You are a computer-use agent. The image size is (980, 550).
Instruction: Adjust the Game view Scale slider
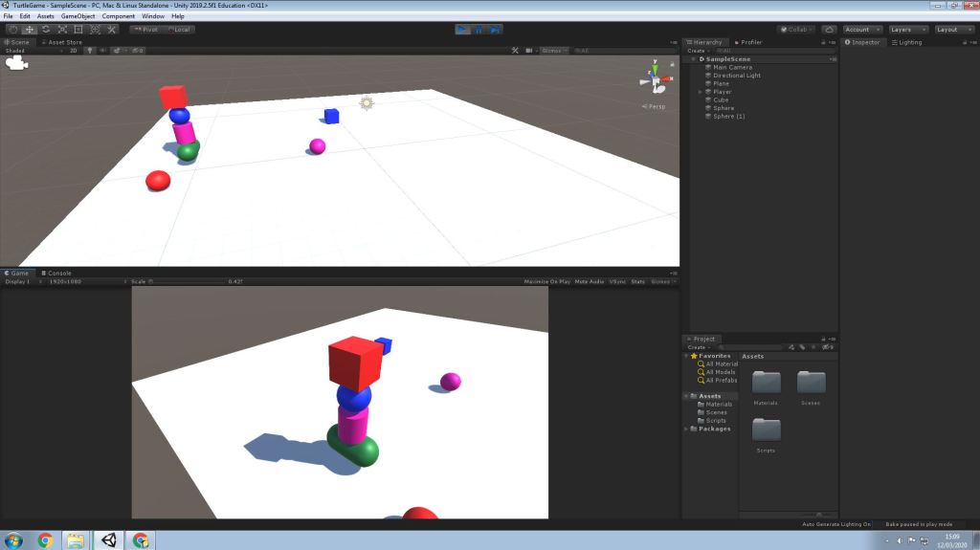coord(187,281)
